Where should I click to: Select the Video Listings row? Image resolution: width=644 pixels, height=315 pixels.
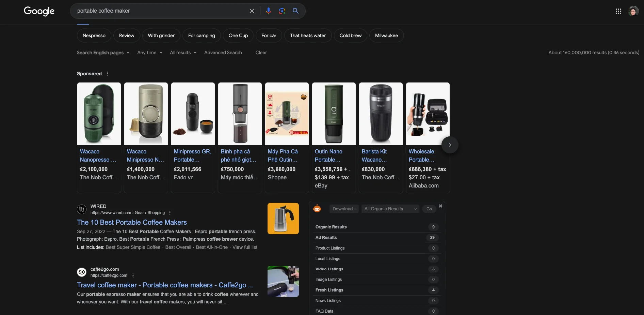[x=377, y=269]
